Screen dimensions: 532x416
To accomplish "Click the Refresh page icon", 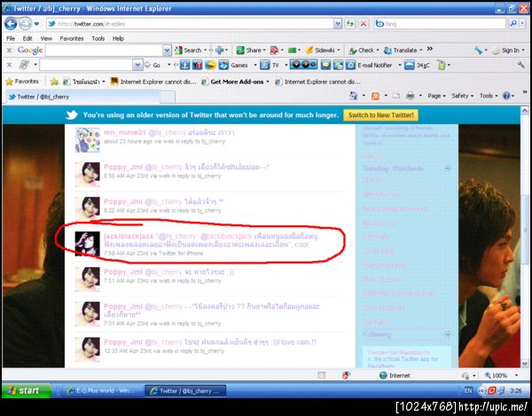I will click(350, 23).
